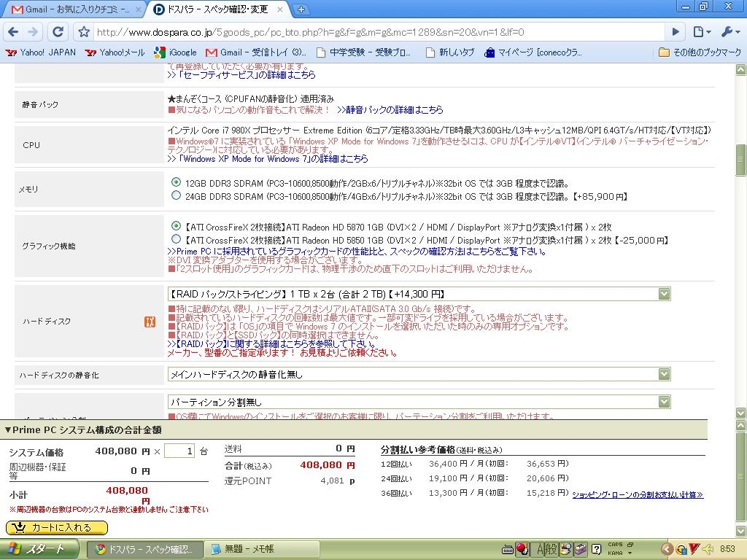Open Windows XP Mode for Windows 7 details link
747x560 pixels.
[268, 158]
